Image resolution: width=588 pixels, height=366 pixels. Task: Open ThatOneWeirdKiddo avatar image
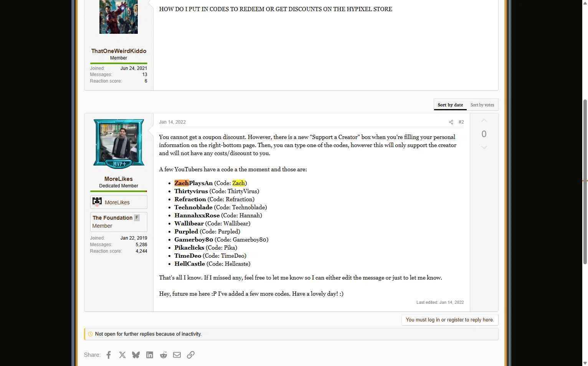(x=119, y=17)
